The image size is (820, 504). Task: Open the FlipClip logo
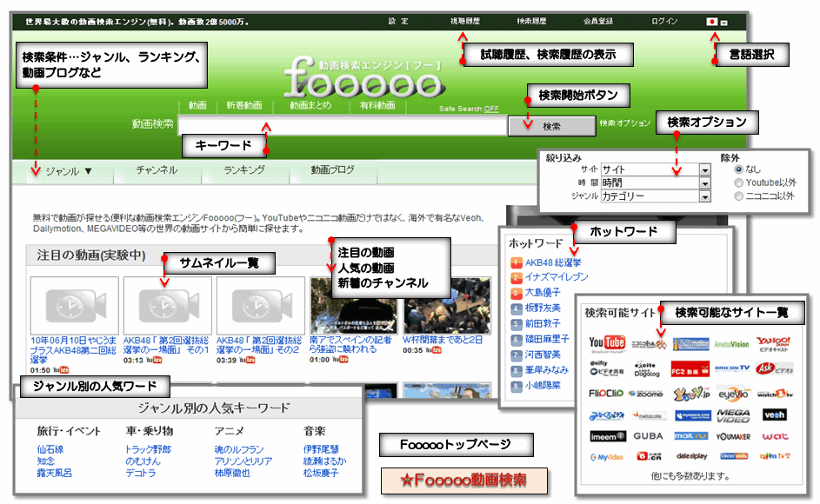tap(606, 393)
